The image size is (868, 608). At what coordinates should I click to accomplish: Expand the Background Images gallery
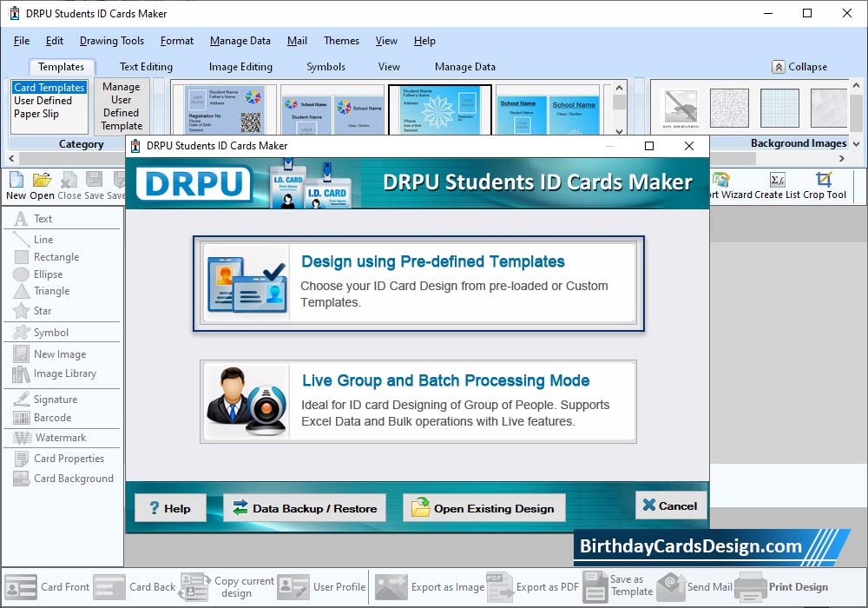[x=857, y=144]
